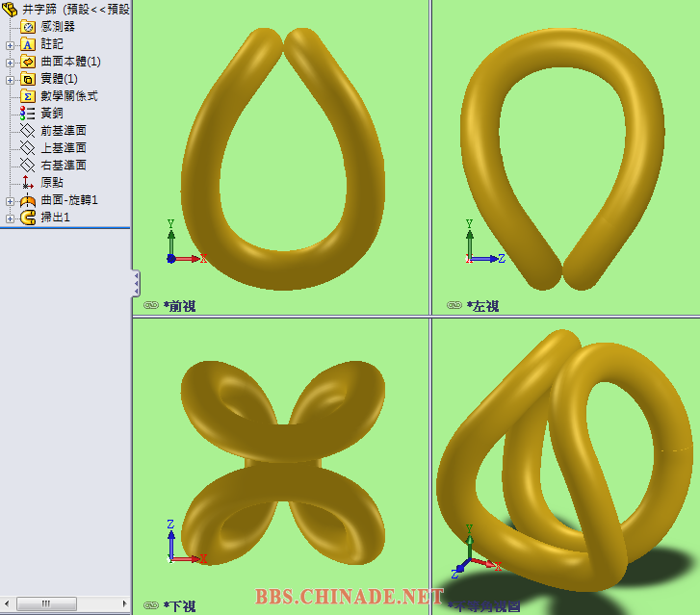Click the scroll left arrow of tree scrollbar
This screenshot has width=700, height=615.
click(x=6, y=603)
